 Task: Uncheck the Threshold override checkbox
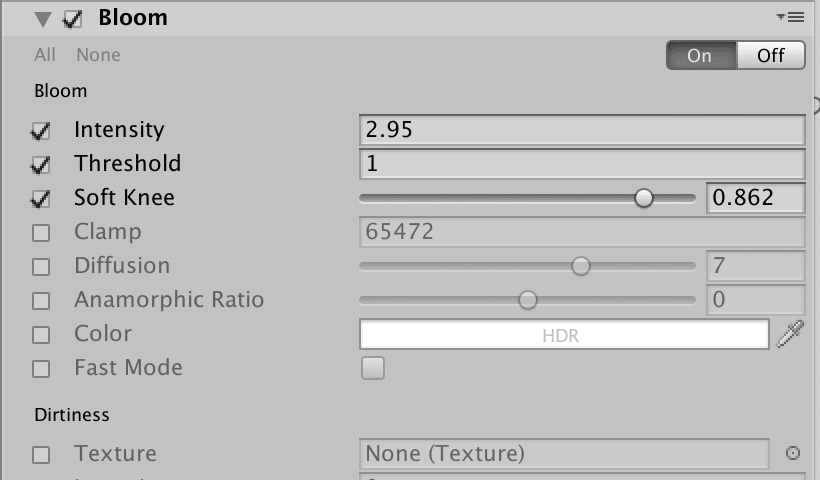click(41, 165)
